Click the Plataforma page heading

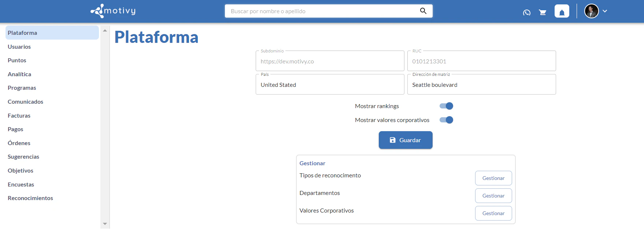click(156, 37)
